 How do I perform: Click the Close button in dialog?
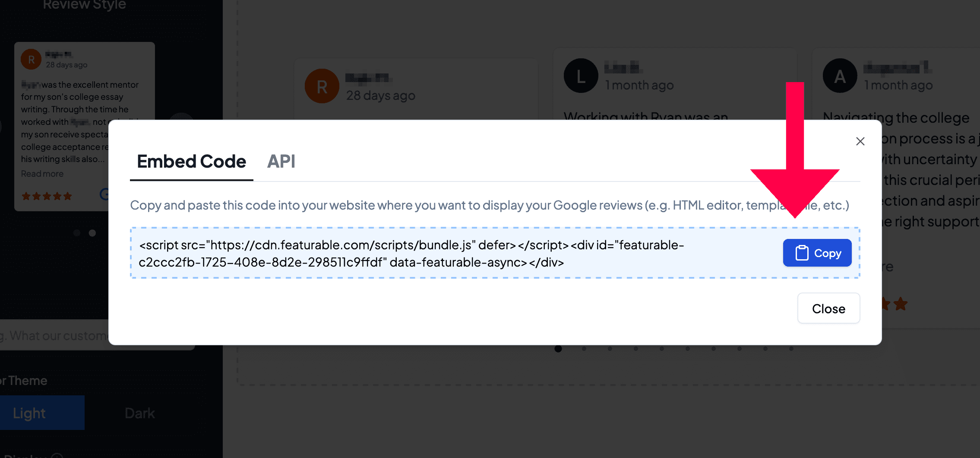(x=828, y=309)
